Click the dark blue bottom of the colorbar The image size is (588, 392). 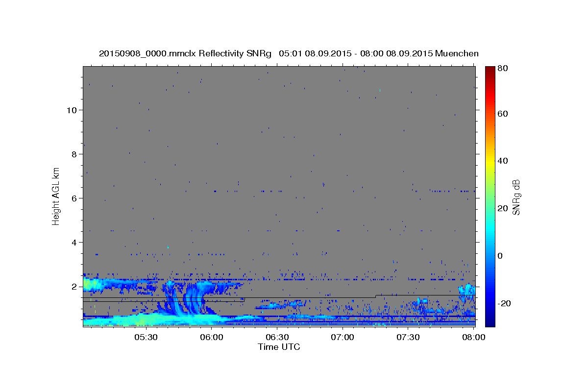tap(490, 321)
